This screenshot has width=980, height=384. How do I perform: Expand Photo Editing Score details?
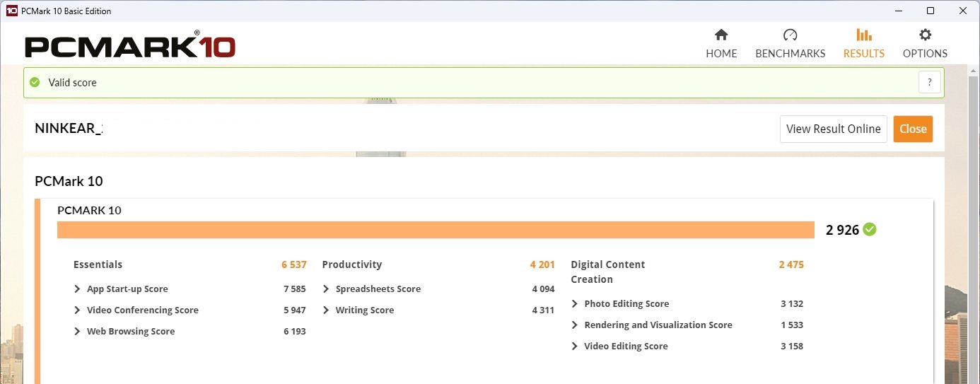click(x=575, y=304)
